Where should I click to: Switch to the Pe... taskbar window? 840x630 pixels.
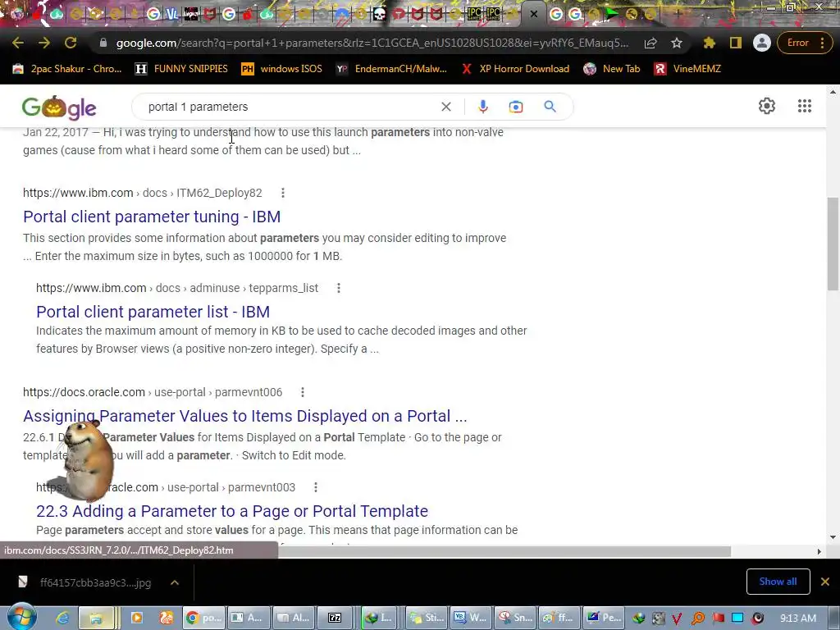[x=603, y=618]
